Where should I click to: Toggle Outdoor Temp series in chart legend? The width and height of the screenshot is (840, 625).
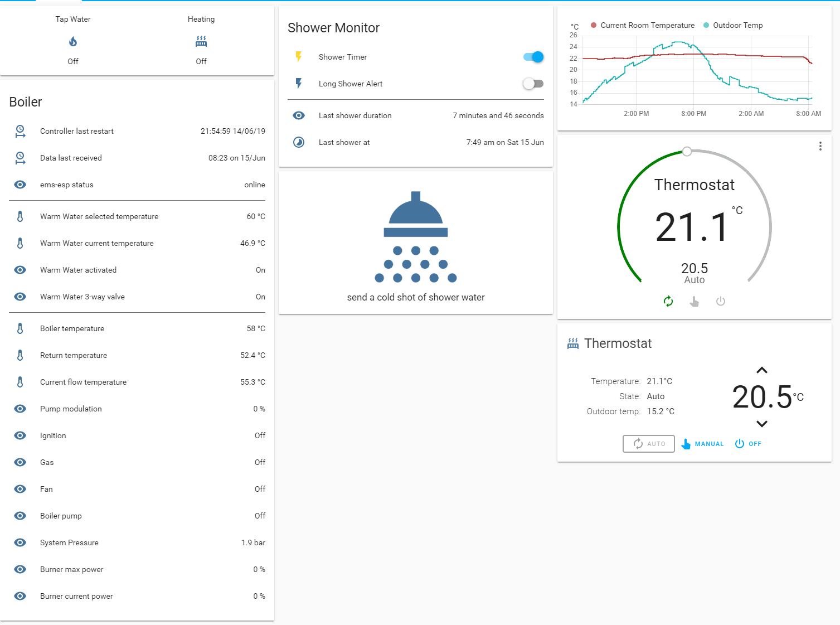click(x=732, y=25)
